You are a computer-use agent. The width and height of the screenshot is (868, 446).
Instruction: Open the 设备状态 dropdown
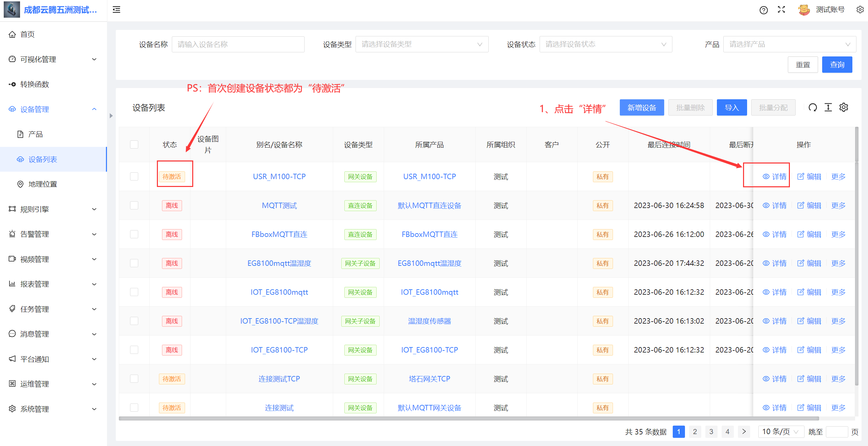tap(606, 44)
